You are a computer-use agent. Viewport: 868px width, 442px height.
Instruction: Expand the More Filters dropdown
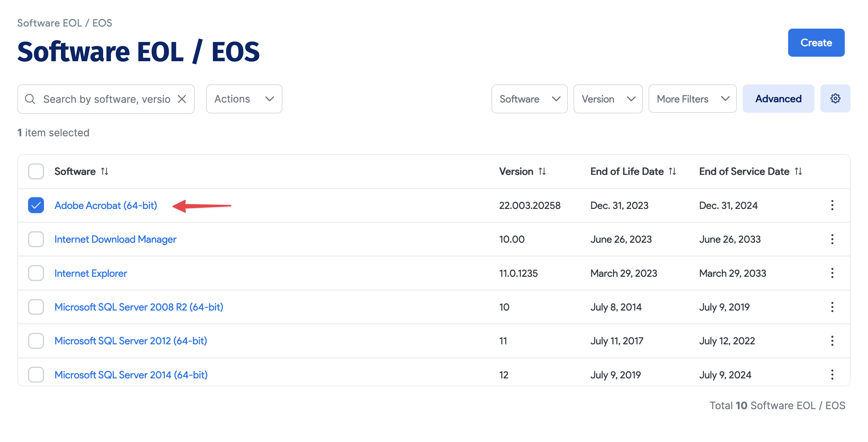(x=692, y=99)
